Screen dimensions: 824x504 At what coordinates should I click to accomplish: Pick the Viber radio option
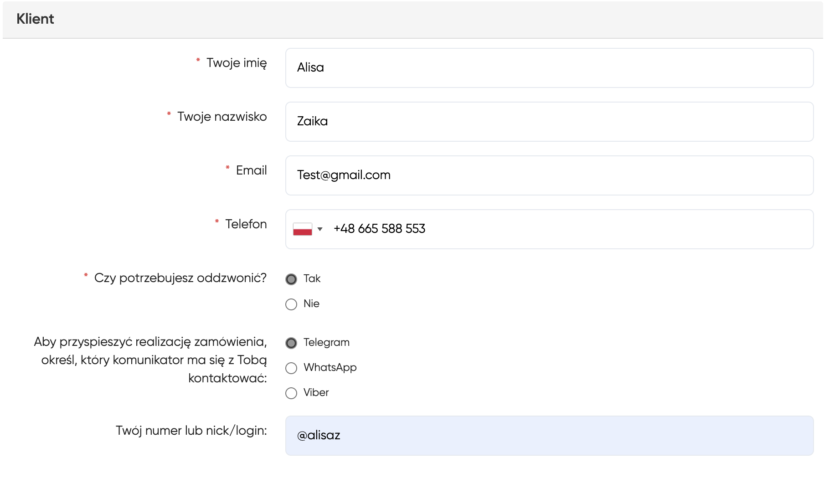coord(291,393)
